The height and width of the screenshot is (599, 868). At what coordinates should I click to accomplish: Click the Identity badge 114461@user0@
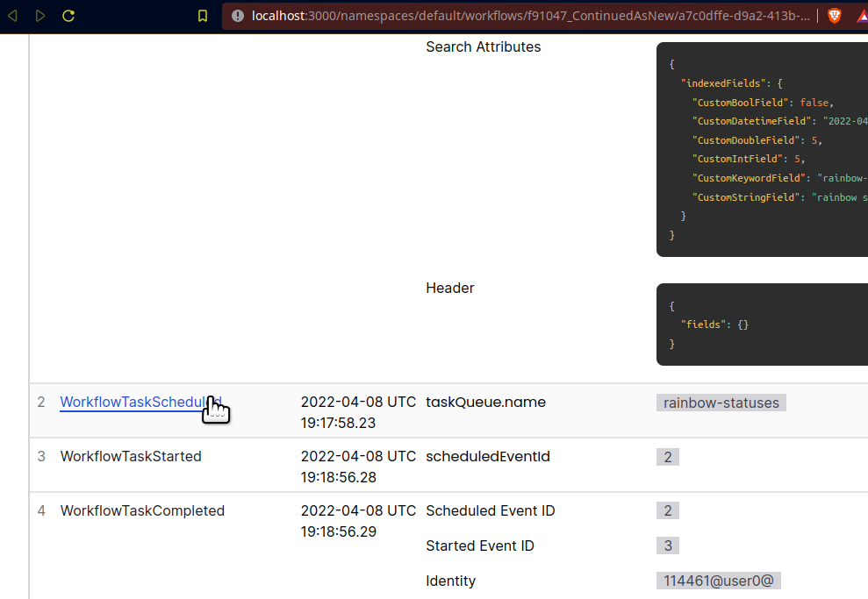pyautogui.click(x=718, y=580)
